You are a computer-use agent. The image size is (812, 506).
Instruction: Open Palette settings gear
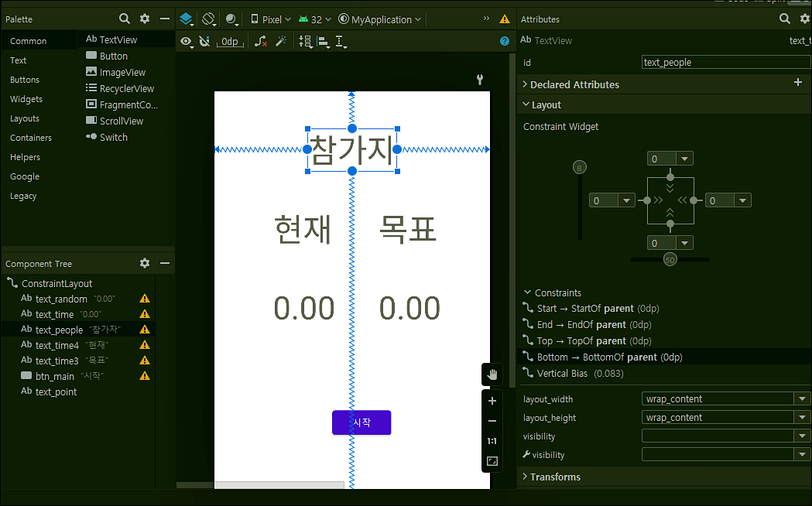145,19
